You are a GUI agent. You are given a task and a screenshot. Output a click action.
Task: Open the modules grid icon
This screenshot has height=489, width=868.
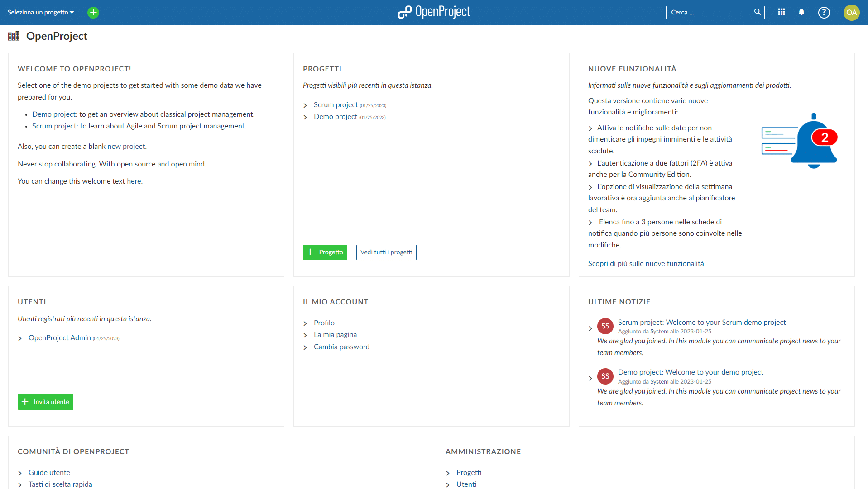(782, 12)
